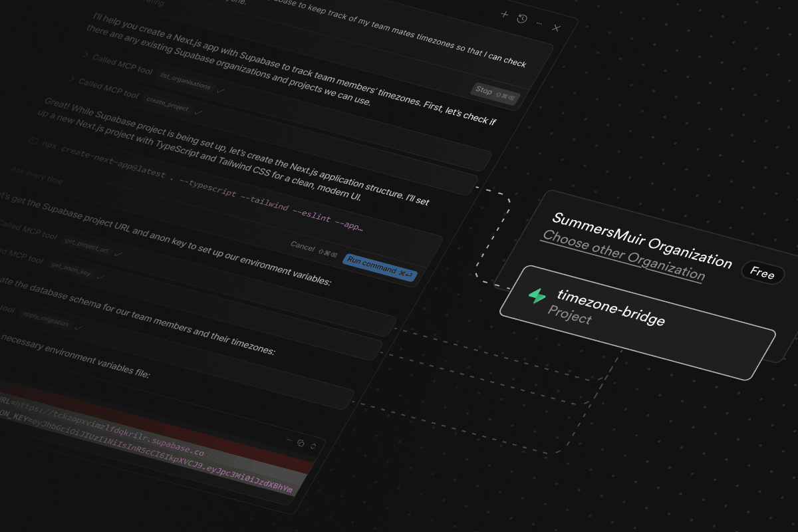
Task: Start a new chat with the plus icon
Action: pos(503,15)
